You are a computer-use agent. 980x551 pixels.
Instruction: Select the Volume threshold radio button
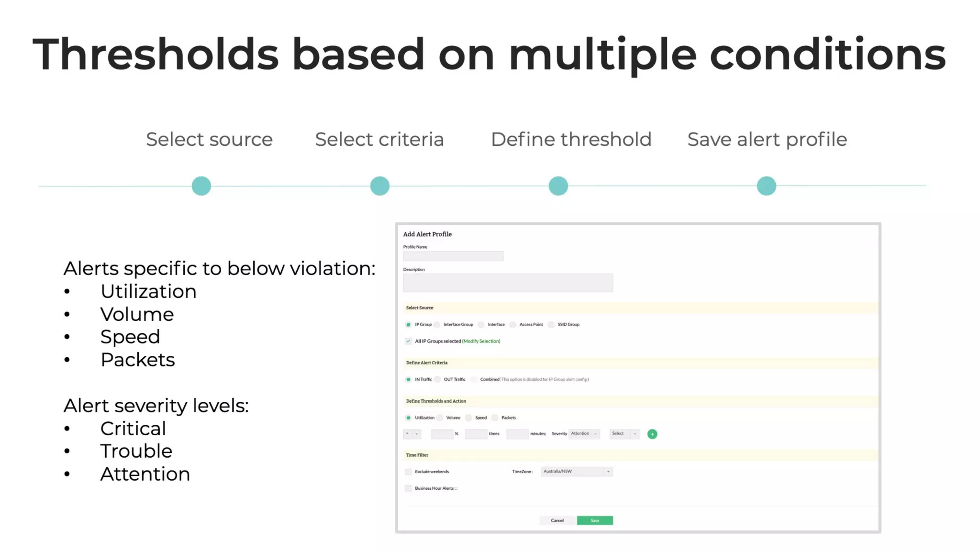tap(440, 418)
